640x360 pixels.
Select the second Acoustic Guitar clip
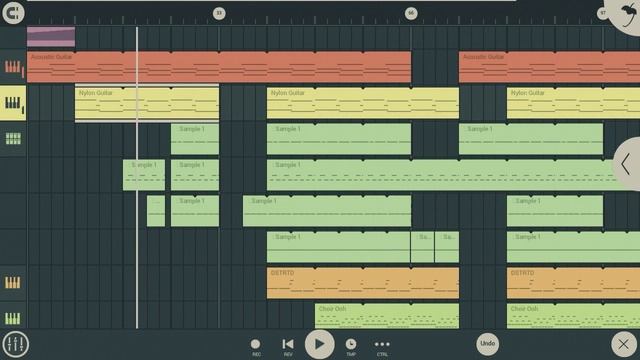(549, 67)
